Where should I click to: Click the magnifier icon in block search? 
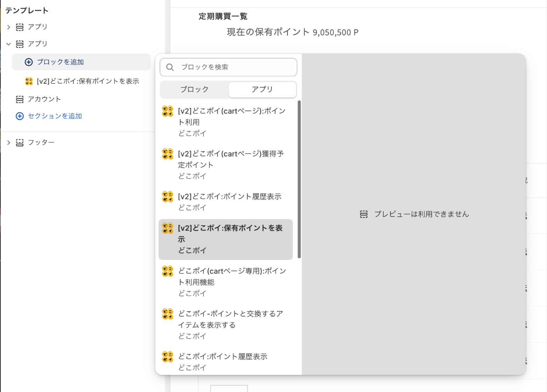click(x=170, y=67)
